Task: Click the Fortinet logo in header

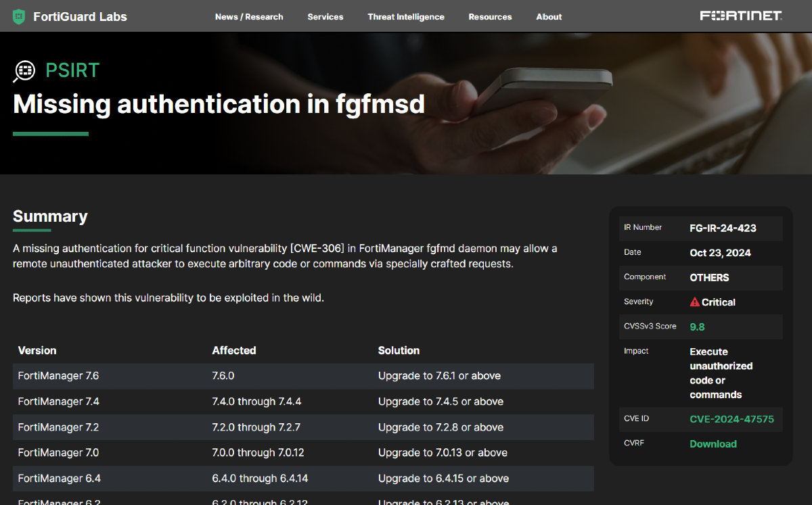Action: pos(741,16)
